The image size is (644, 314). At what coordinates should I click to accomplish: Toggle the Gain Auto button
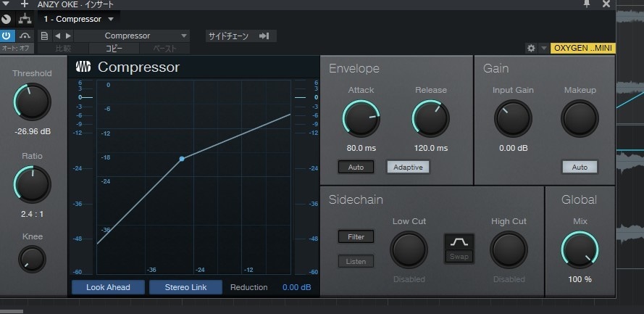pyautogui.click(x=580, y=167)
